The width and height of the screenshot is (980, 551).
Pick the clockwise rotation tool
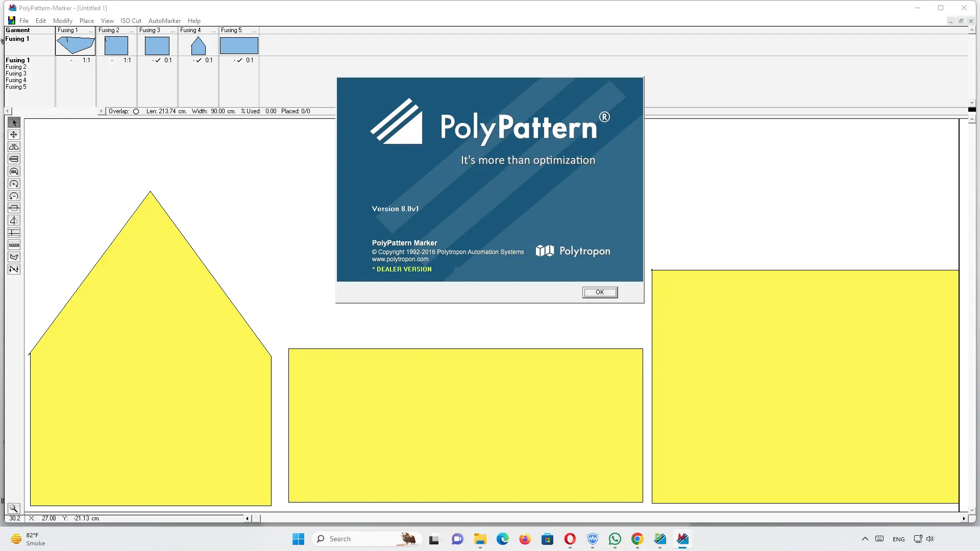[x=14, y=184]
